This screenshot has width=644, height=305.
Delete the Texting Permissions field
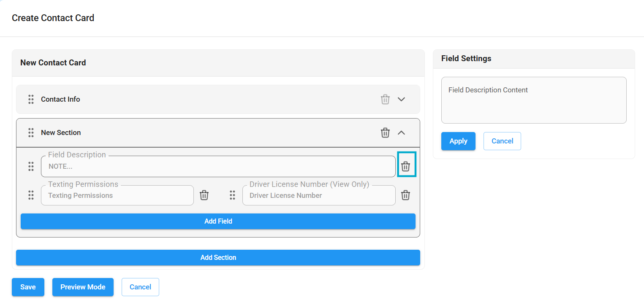(x=204, y=195)
